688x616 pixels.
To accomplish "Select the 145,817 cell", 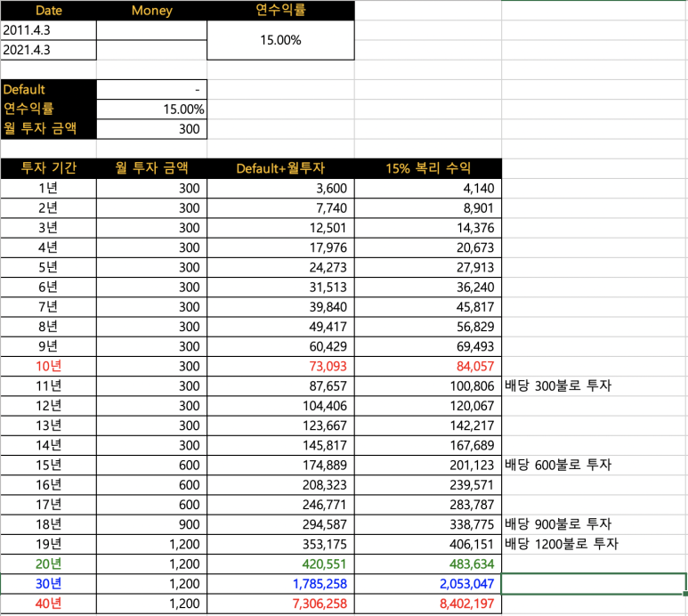I will coord(280,445).
